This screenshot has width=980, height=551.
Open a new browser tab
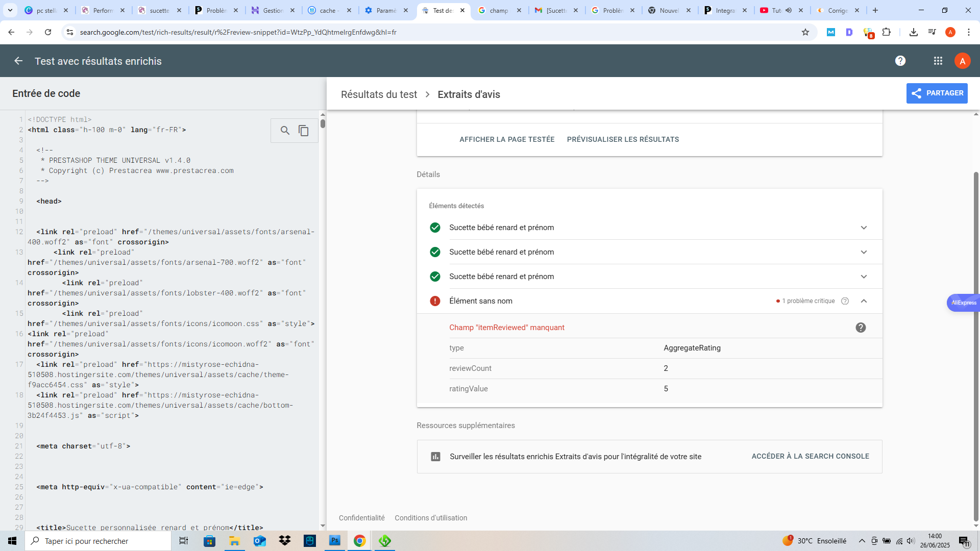(875, 10)
